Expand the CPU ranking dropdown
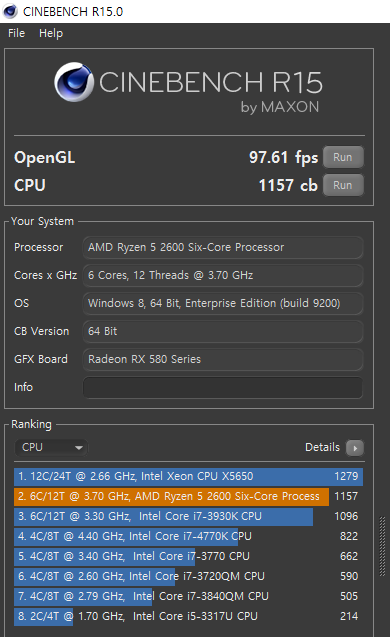 click(52, 448)
